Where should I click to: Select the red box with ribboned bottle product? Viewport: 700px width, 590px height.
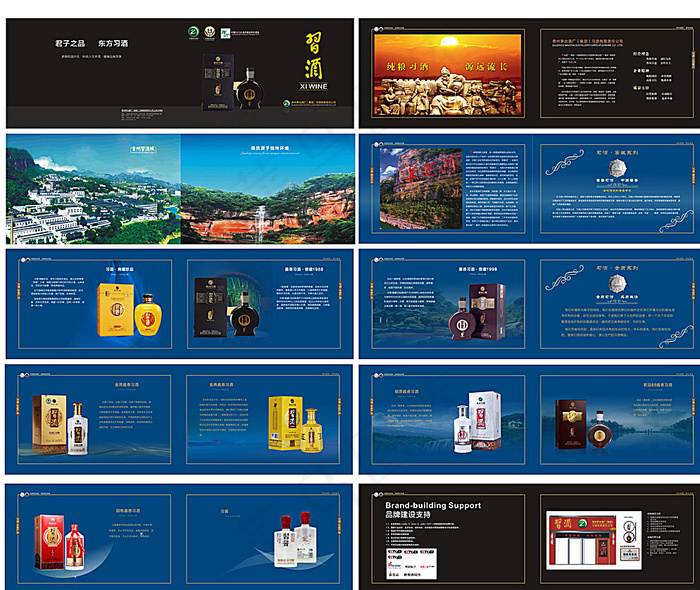(x=59, y=542)
